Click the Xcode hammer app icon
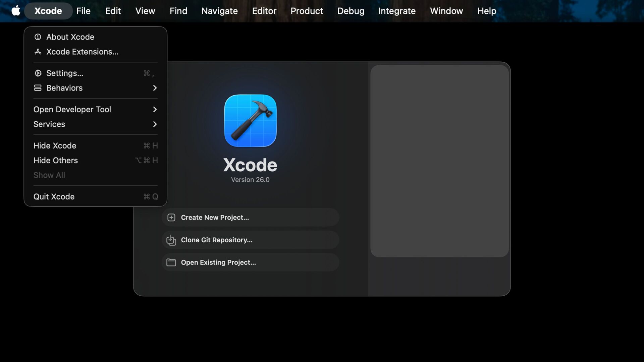The height and width of the screenshot is (362, 644). pos(250,121)
